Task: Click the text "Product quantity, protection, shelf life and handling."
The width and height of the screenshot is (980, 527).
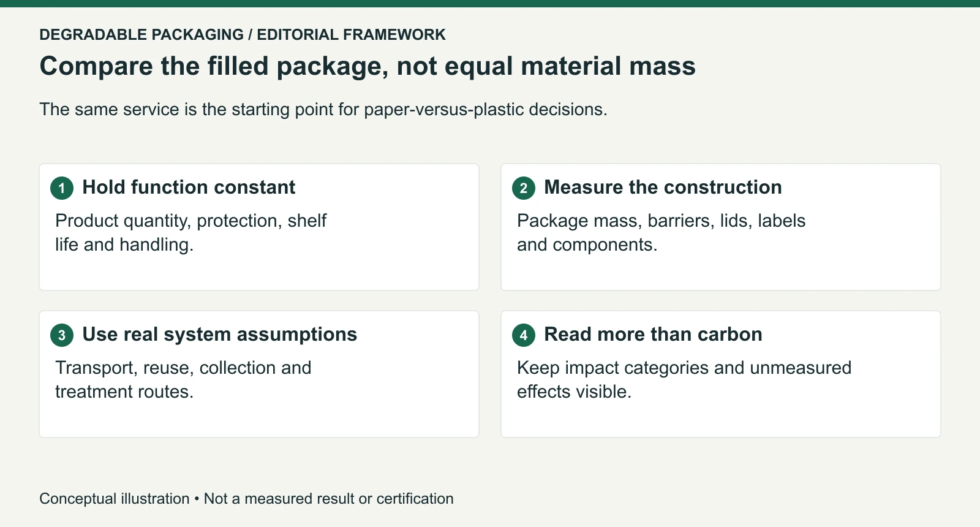Action: tap(191, 232)
